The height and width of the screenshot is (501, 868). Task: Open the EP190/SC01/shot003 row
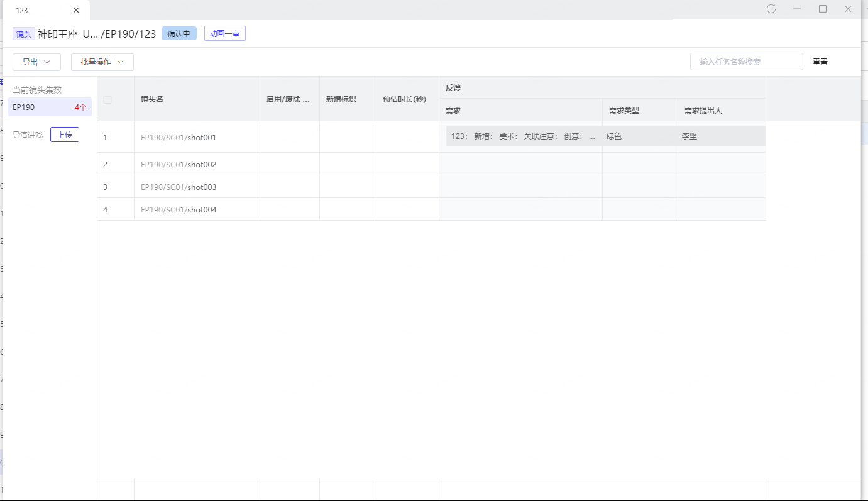pyautogui.click(x=179, y=187)
